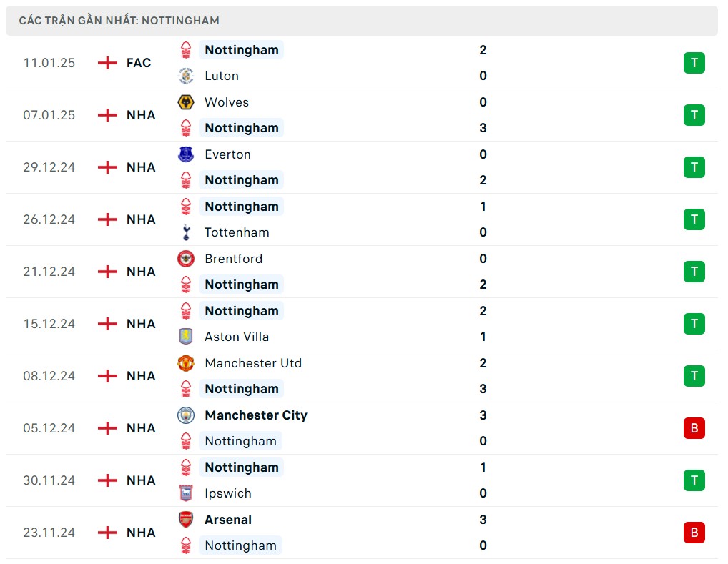The width and height of the screenshot is (728, 564).
Task: Click the Everton club crest icon
Action: [x=186, y=154]
